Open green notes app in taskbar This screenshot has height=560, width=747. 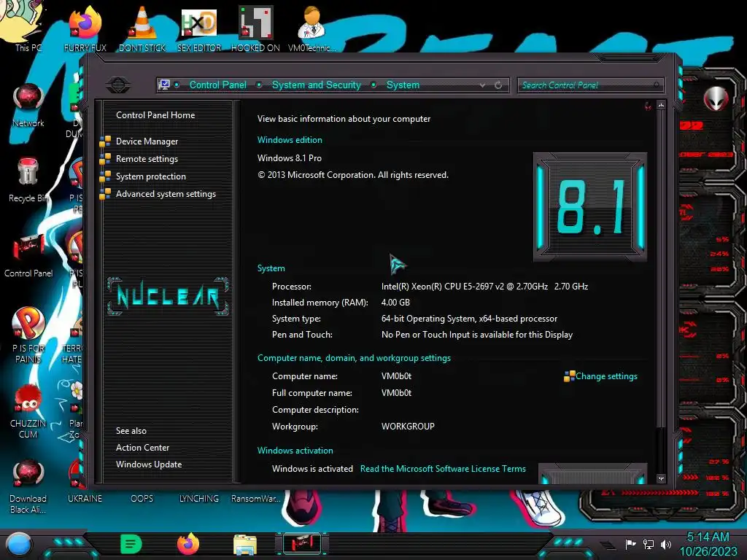(131, 544)
